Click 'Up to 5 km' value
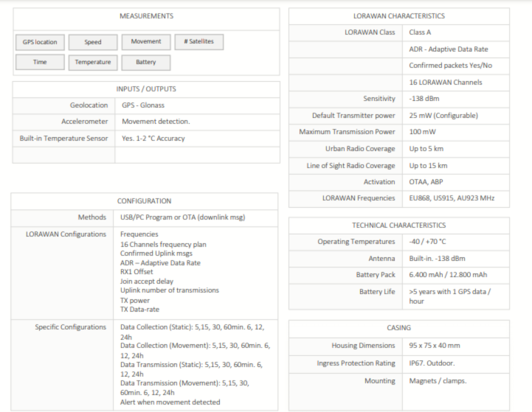Viewport: 532px width, 412px height. point(426,149)
